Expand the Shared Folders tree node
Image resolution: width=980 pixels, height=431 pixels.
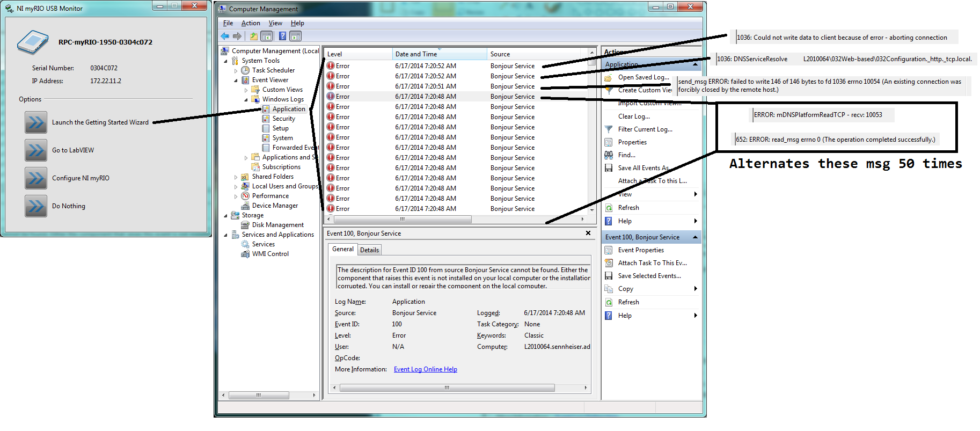click(236, 177)
